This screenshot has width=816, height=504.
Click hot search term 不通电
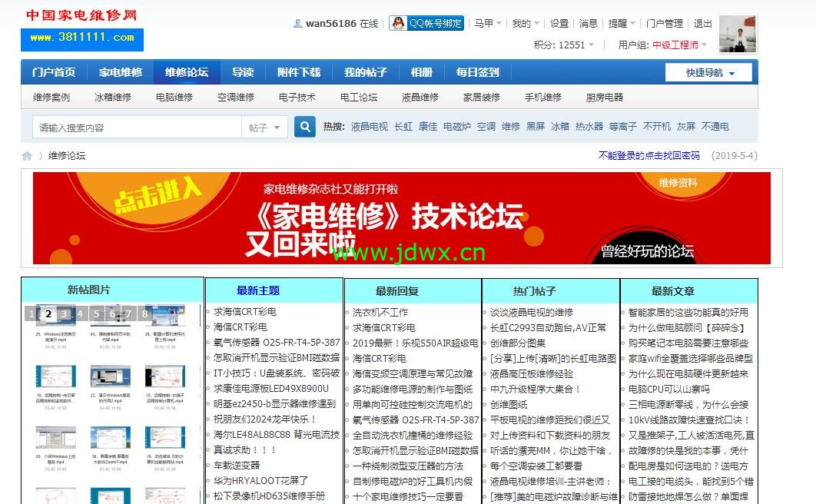(715, 127)
